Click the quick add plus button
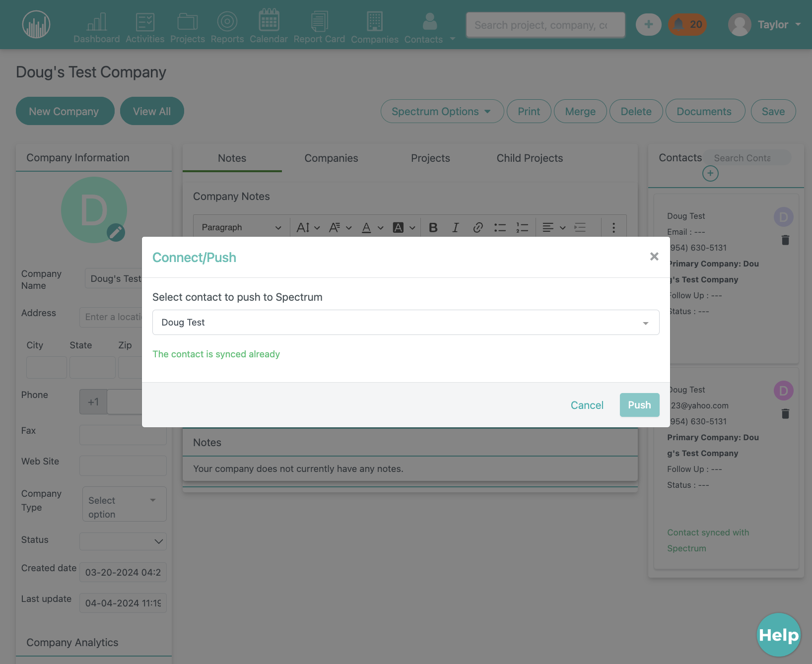The height and width of the screenshot is (664, 812). 649,24
